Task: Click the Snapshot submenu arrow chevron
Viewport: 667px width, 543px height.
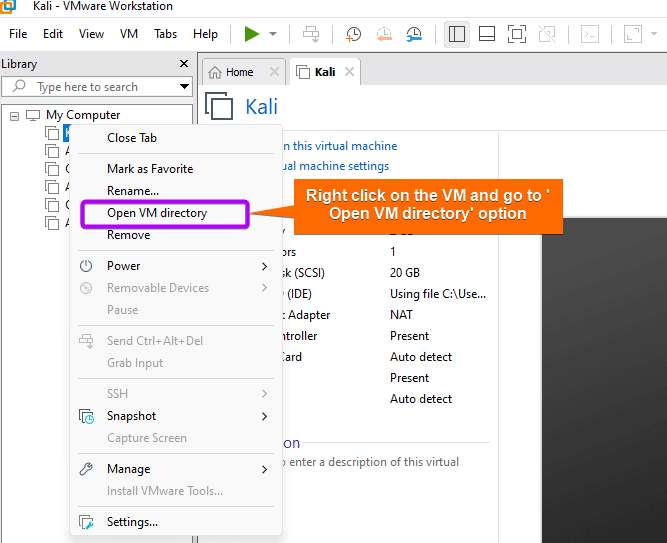Action: click(x=265, y=417)
